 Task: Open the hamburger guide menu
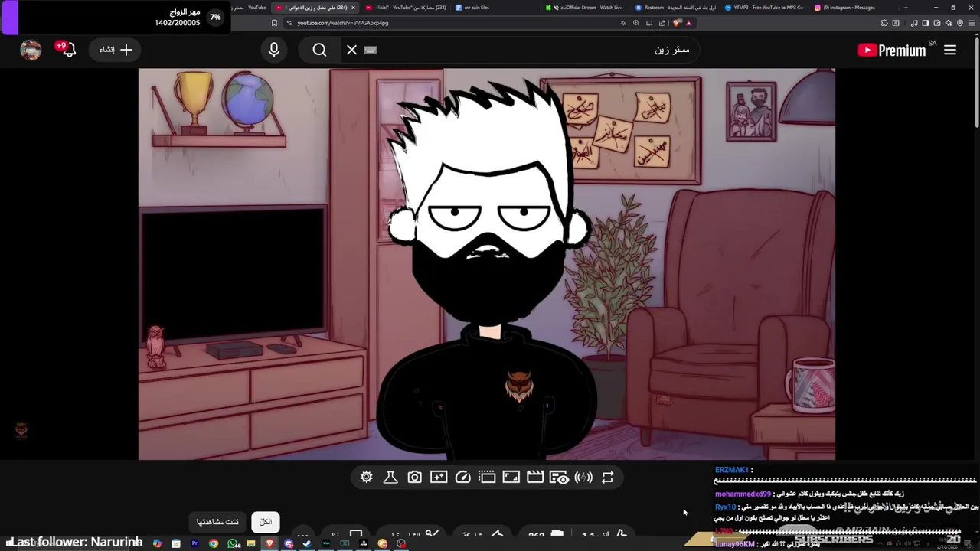click(x=950, y=50)
